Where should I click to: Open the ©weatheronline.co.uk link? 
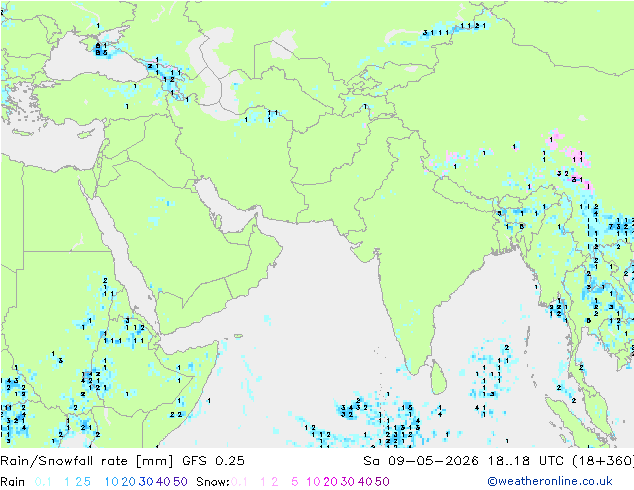550,482
